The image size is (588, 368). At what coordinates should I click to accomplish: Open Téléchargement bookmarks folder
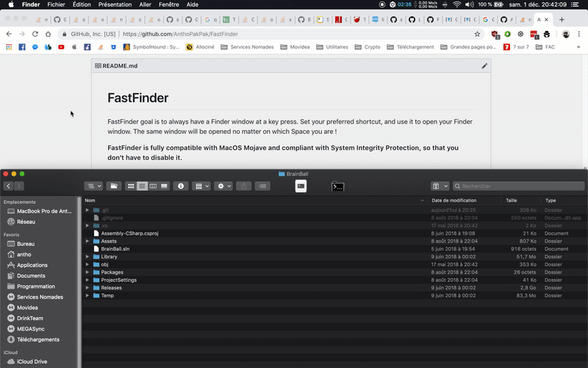click(411, 47)
